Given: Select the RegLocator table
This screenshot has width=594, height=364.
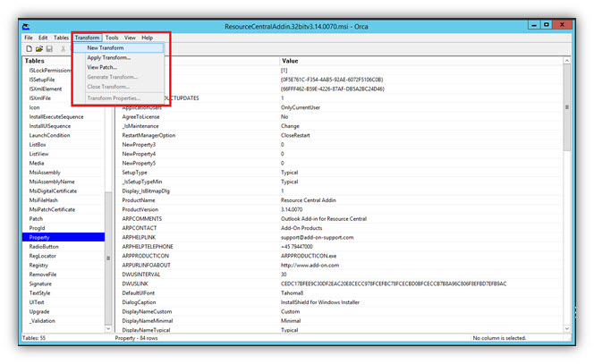Looking at the screenshot, I should click(x=42, y=256).
